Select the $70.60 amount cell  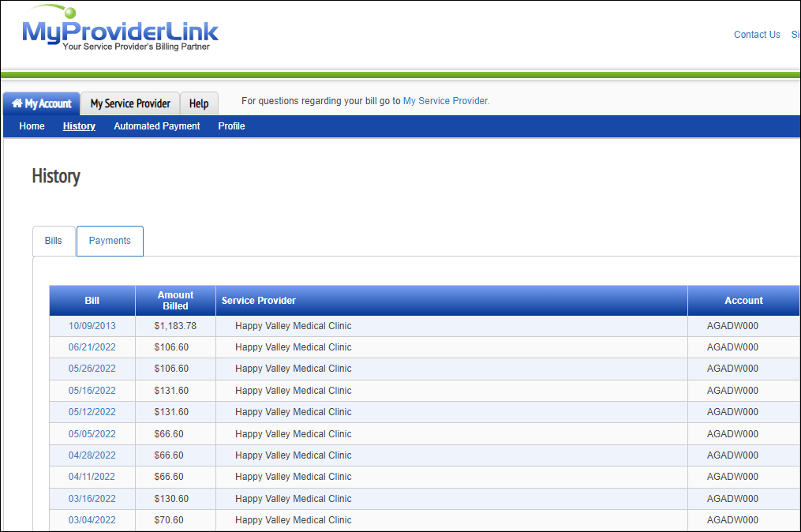click(175, 520)
